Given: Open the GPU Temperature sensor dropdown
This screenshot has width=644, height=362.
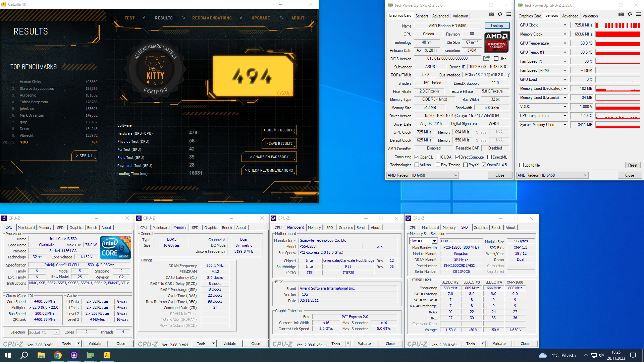Looking at the screenshot, I should coord(565,43).
